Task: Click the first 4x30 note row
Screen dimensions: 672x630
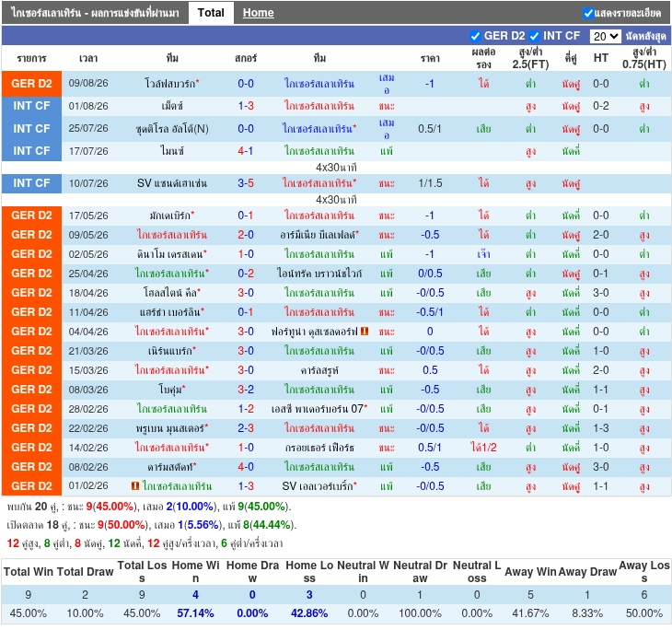Action: (336, 168)
